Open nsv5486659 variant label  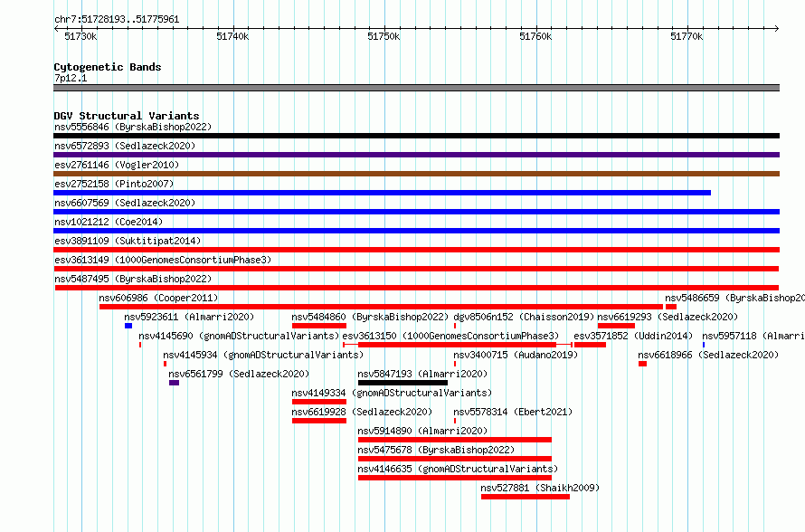point(734,298)
